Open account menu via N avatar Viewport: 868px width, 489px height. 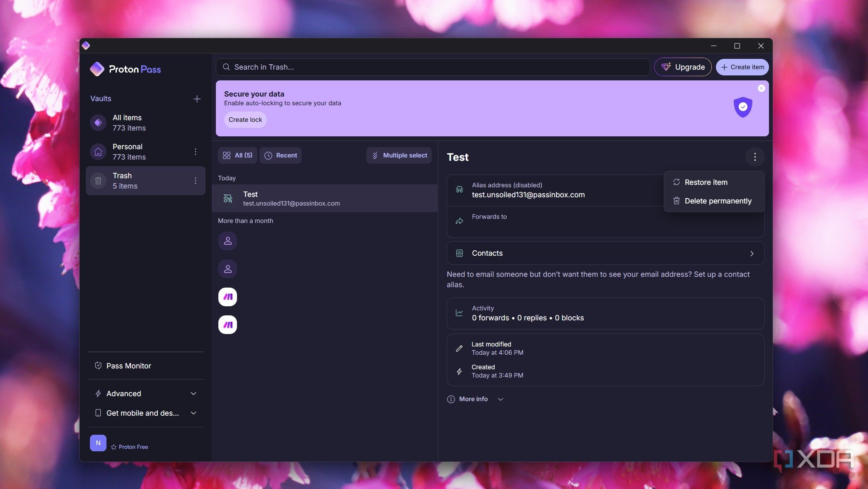98,443
